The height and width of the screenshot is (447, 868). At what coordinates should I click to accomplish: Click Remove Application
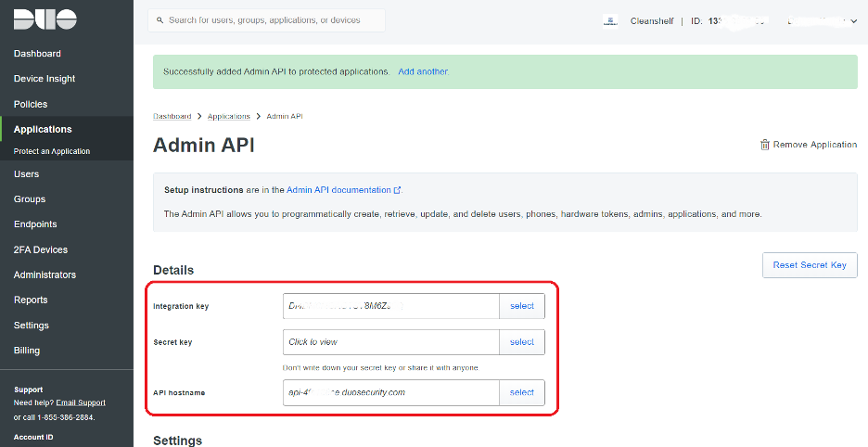click(809, 145)
